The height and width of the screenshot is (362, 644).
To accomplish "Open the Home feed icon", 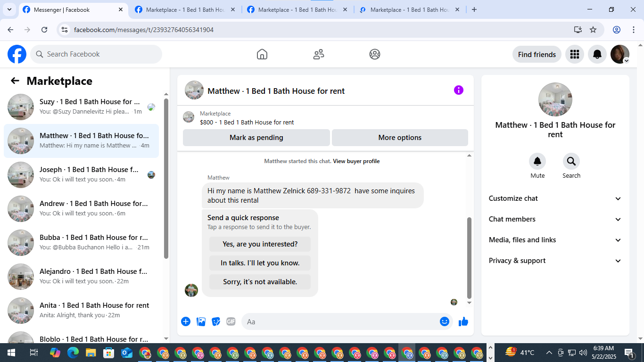I will [262, 54].
